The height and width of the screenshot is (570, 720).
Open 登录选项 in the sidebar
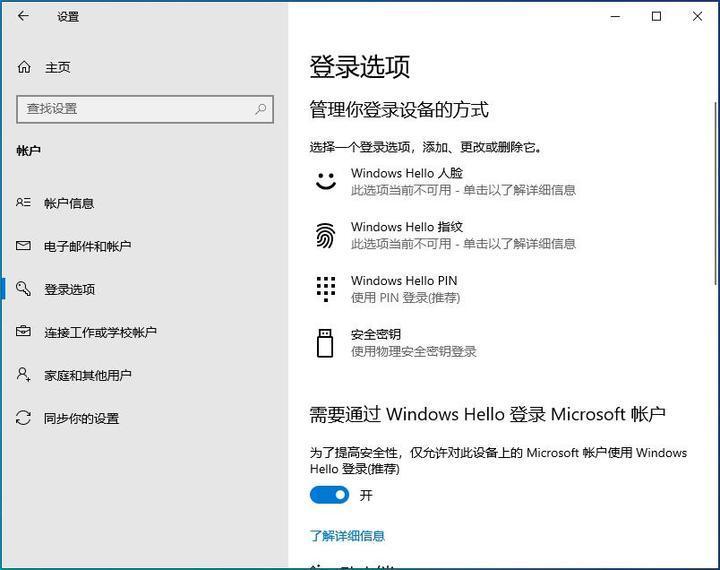tap(69, 289)
